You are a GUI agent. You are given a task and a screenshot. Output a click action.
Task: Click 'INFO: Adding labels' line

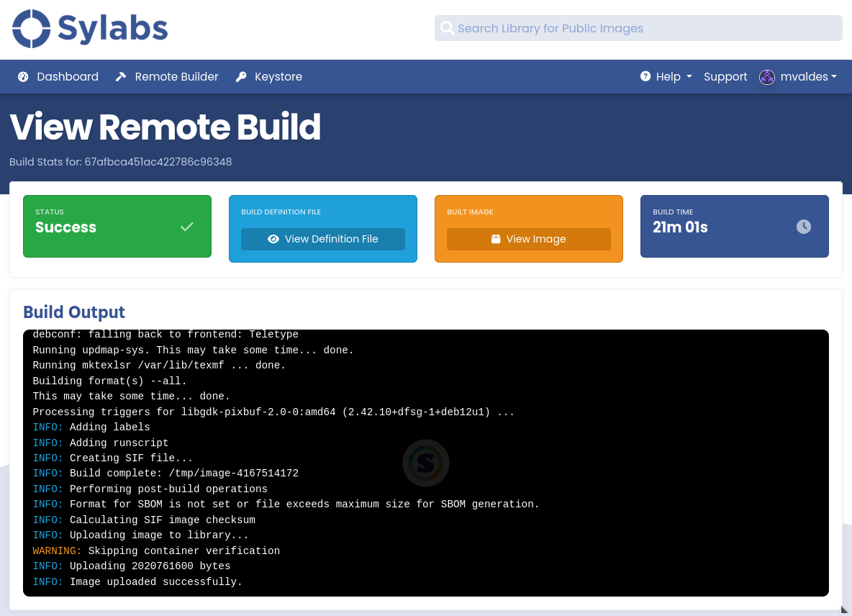click(x=91, y=427)
